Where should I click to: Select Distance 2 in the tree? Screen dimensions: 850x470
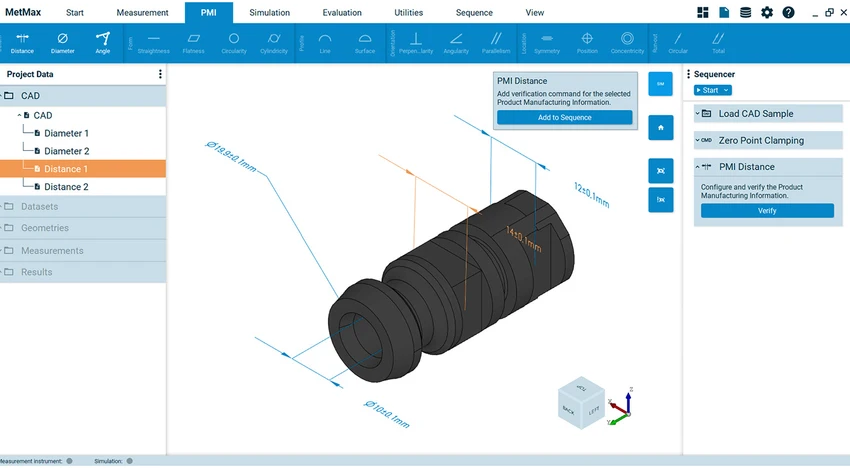coord(66,187)
